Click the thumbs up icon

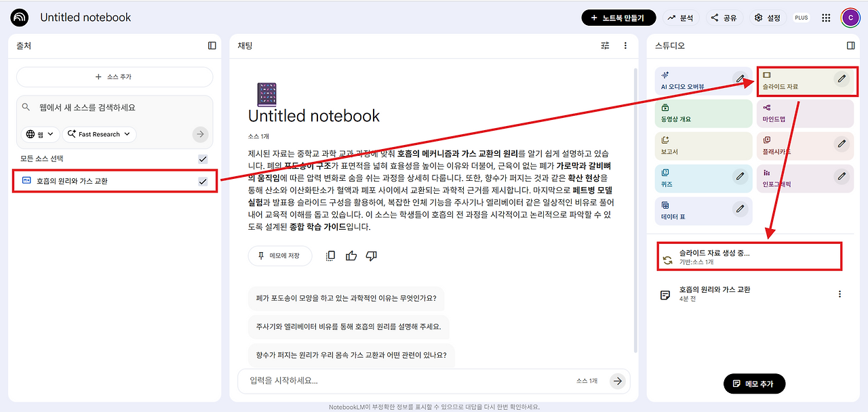click(351, 255)
